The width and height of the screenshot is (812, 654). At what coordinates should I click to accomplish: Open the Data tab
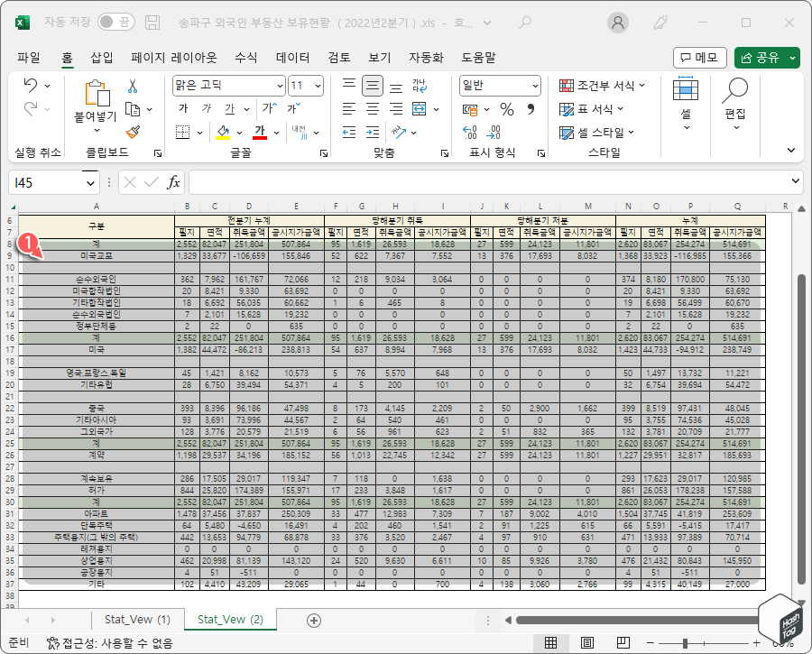click(x=292, y=58)
